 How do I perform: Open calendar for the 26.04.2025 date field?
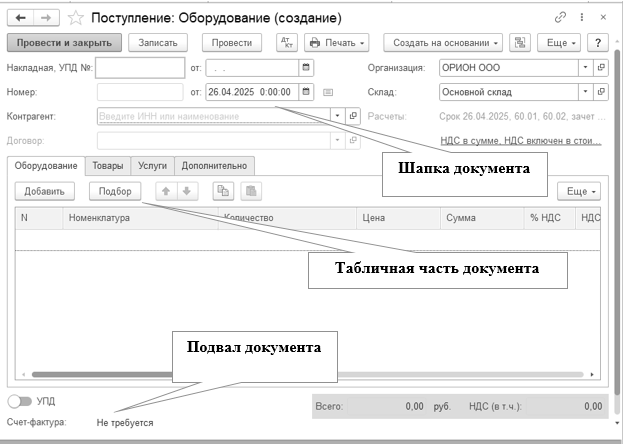(x=306, y=92)
